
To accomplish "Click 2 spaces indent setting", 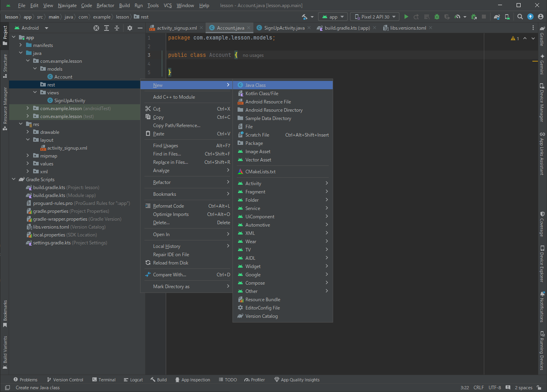I will click(x=523, y=388).
